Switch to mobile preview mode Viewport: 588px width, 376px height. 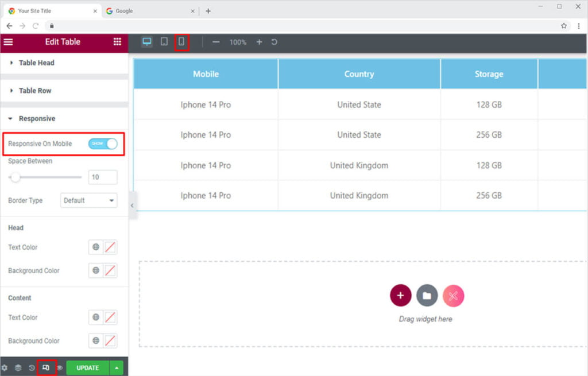click(x=181, y=42)
